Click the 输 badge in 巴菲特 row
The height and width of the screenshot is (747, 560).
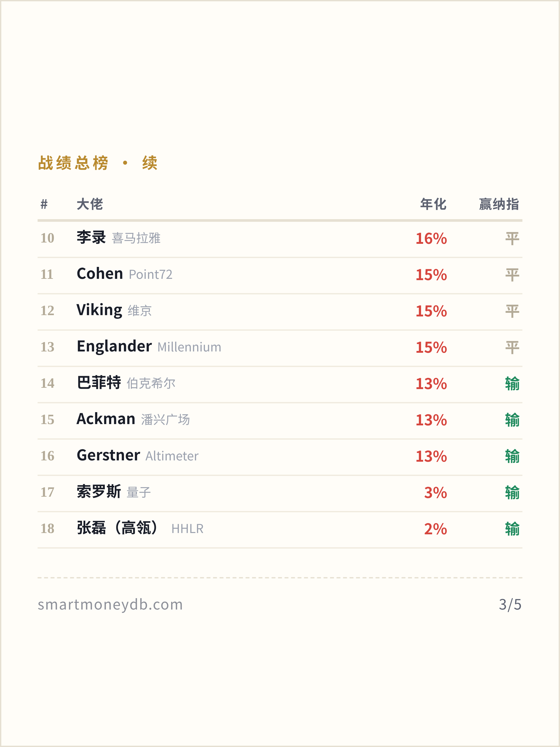click(512, 384)
